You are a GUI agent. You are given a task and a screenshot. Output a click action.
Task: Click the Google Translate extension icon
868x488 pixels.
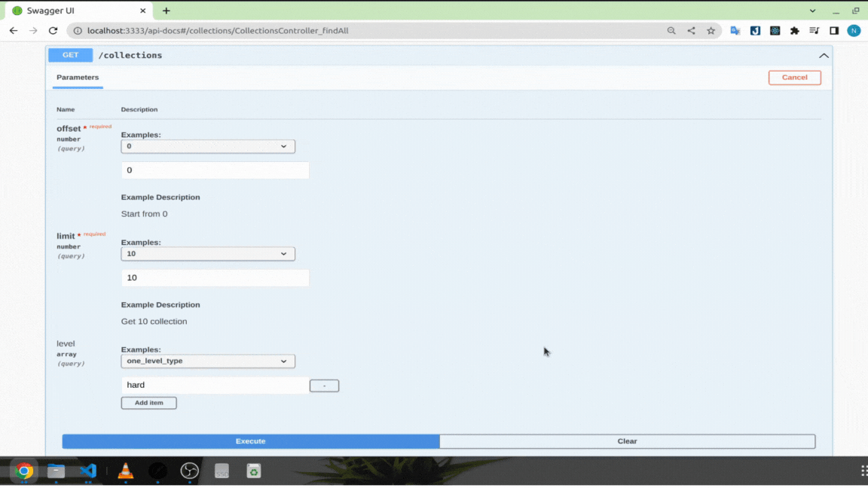(737, 30)
